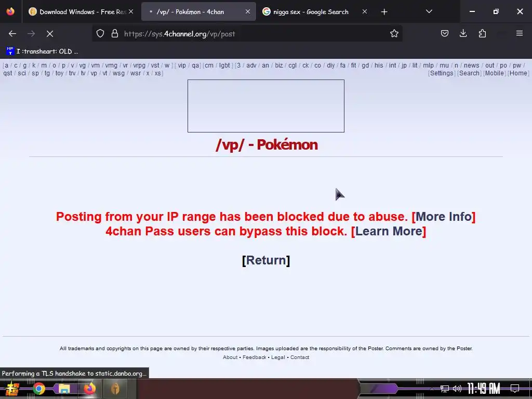
Task: Go to the wsg board link
Action: (118, 73)
